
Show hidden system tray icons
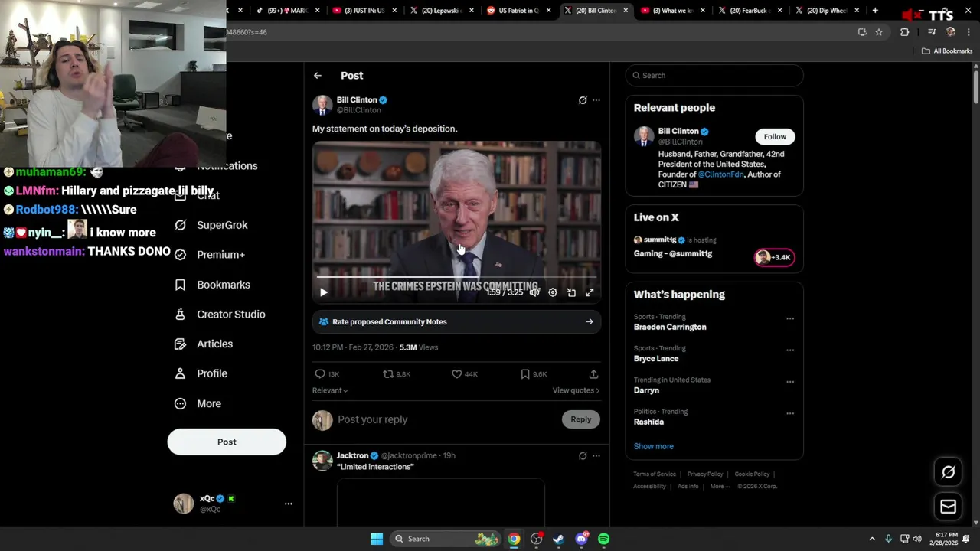[871, 539]
